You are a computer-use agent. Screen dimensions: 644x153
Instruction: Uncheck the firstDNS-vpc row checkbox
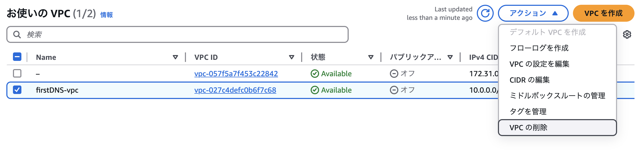(x=17, y=90)
